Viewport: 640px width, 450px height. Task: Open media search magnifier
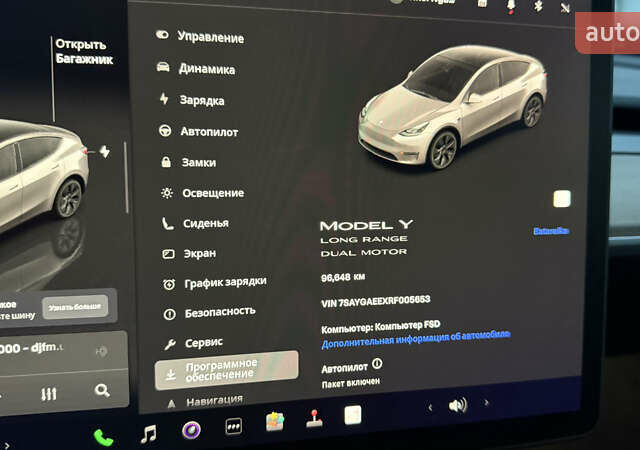click(102, 391)
